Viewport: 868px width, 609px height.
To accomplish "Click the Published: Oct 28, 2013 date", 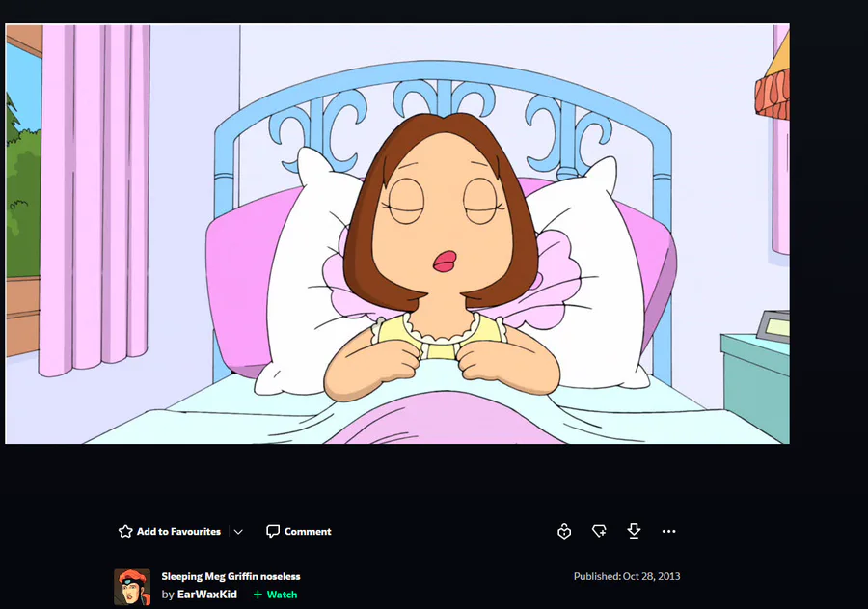I will point(627,576).
